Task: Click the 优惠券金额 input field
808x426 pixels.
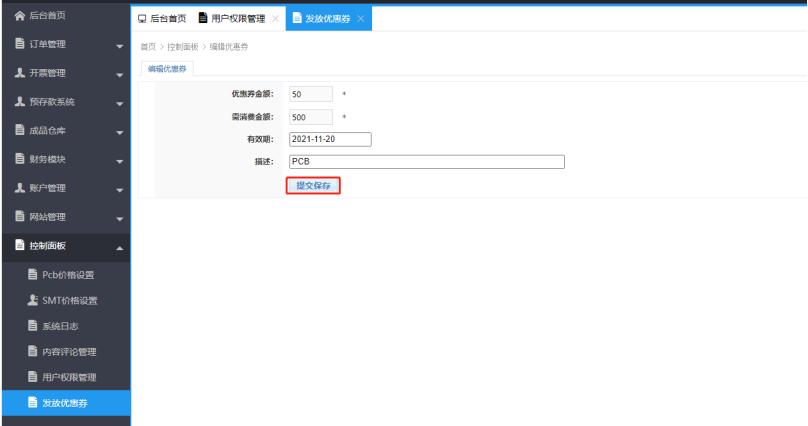Action: coord(310,94)
